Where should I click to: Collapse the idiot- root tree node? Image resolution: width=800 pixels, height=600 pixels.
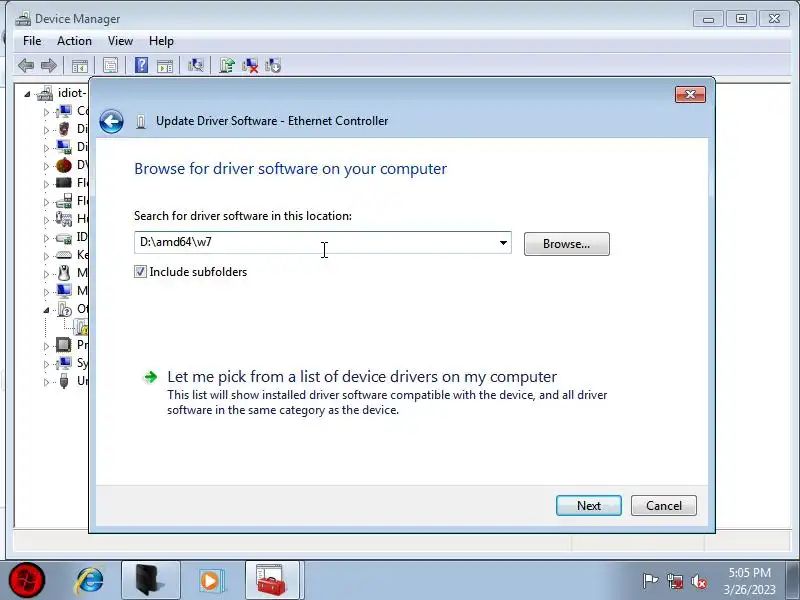pyautogui.click(x=27, y=94)
